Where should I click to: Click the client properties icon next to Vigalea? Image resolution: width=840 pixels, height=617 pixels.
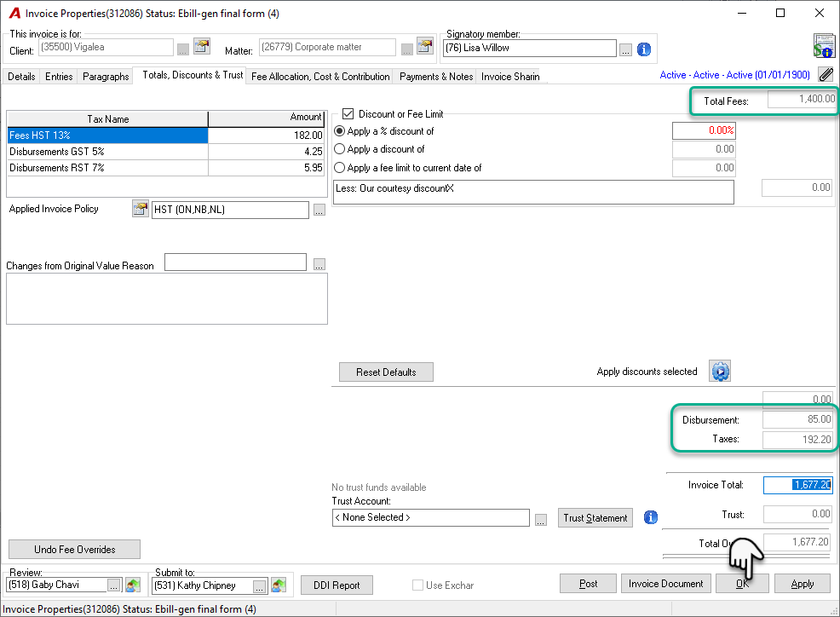point(202,47)
